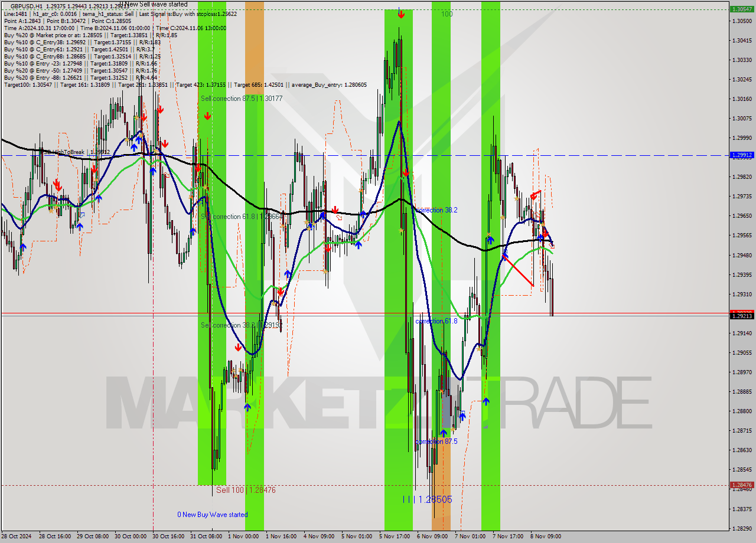Image resolution: width=756 pixels, height=543 pixels.
Task: Click the 1.28885 price axis value
Action: pyautogui.click(x=742, y=391)
